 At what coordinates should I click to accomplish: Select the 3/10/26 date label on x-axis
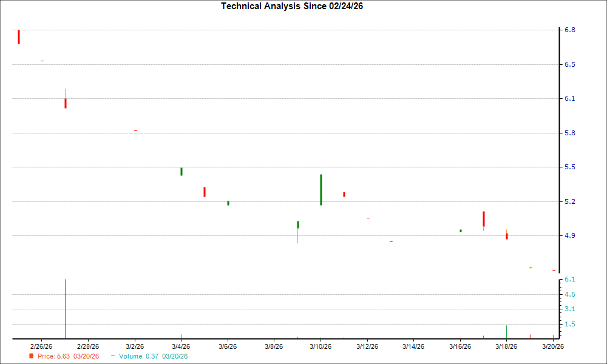pyautogui.click(x=320, y=346)
